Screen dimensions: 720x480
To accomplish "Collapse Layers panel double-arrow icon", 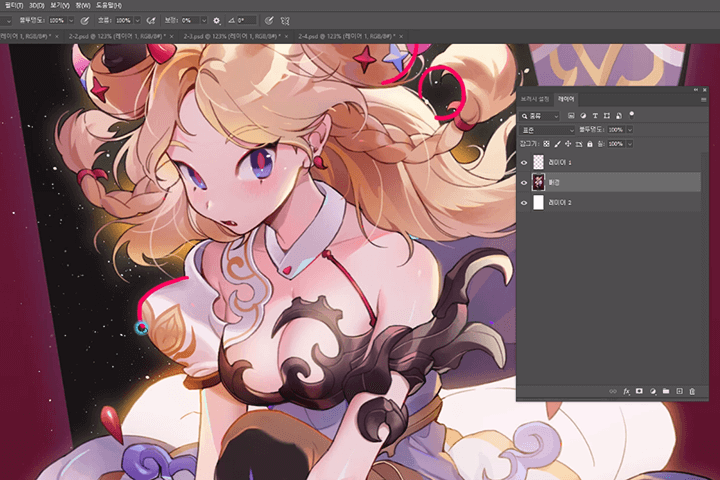I will 696,90.
